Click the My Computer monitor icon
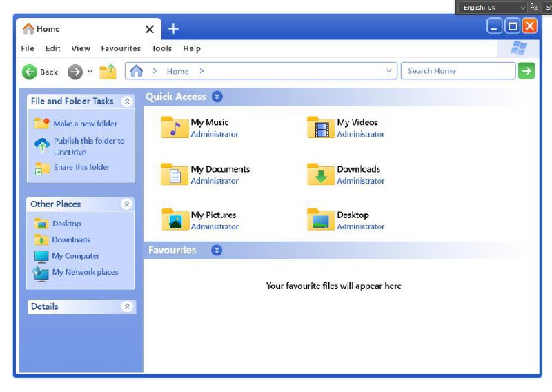Image resolution: width=552 pixels, height=392 pixels. point(41,257)
